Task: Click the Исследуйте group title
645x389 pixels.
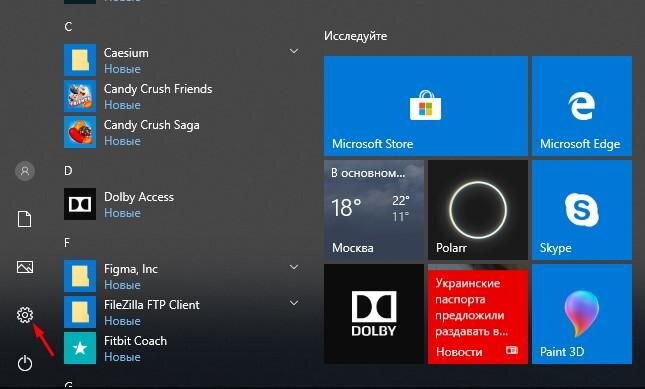Action: (x=355, y=36)
